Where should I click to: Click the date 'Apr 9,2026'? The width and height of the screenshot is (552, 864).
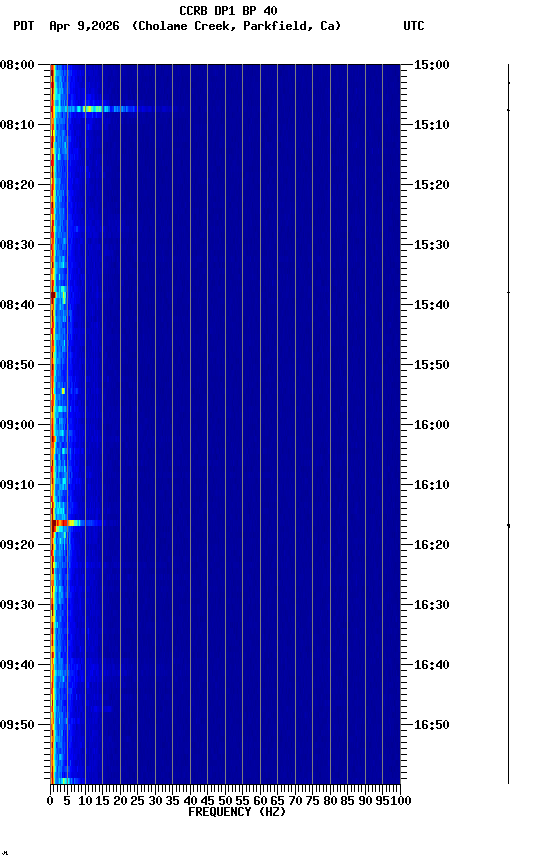pos(84,26)
